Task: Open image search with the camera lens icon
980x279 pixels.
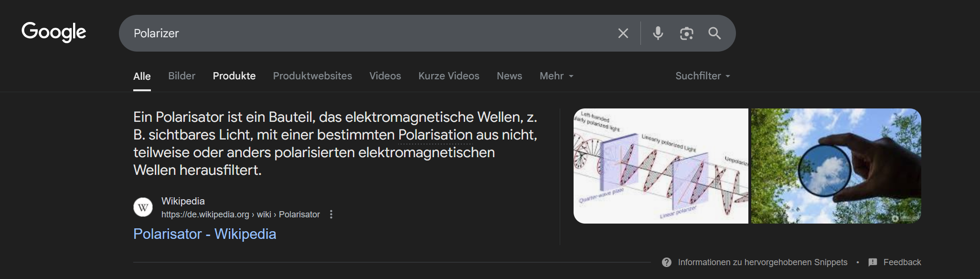Action: click(x=687, y=33)
